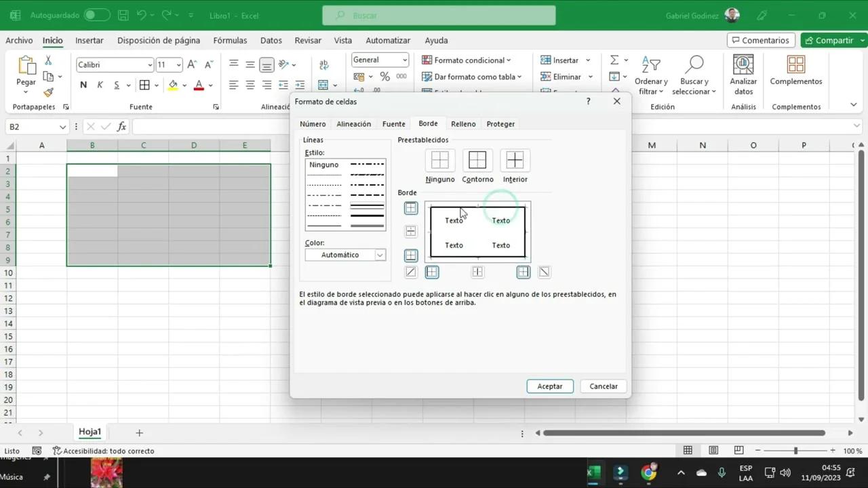Open the Fórmulas ribbon tab
This screenshot has height=488, width=868.
point(230,40)
